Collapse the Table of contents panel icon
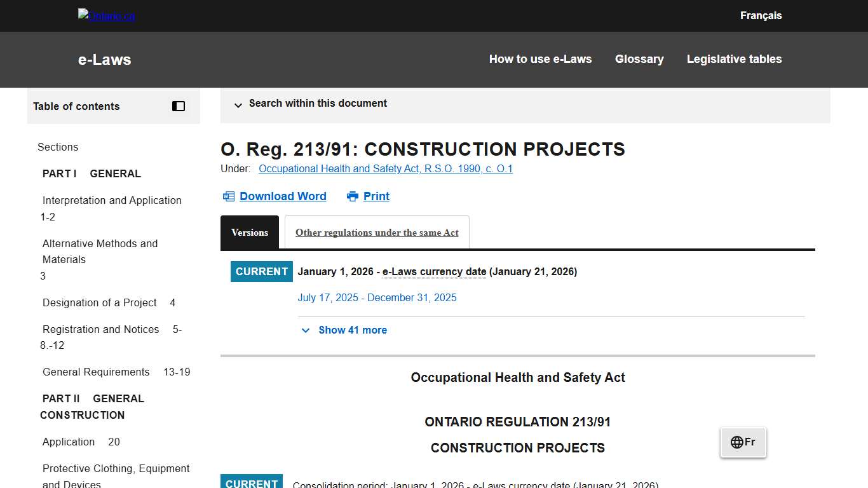The height and width of the screenshot is (488, 868). point(178,106)
